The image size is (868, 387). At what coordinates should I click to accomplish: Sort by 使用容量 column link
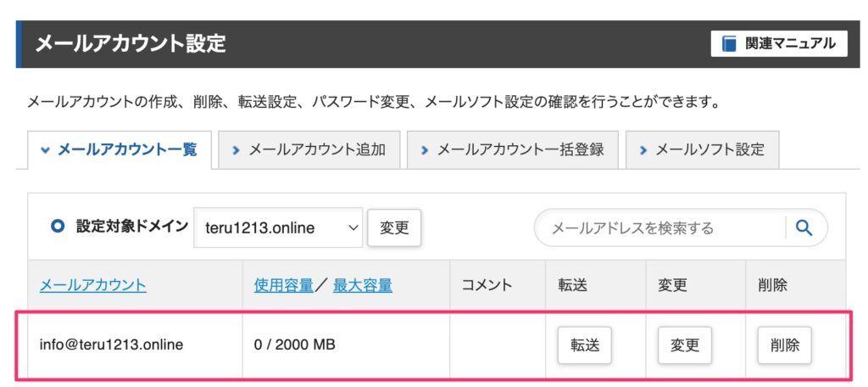(x=283, y=285)
